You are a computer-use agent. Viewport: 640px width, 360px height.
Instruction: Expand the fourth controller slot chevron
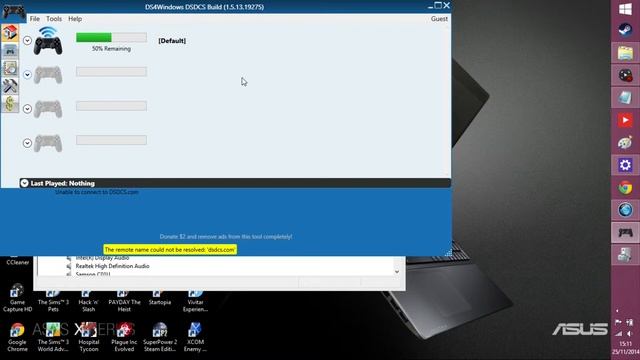(x=27, y=143)
